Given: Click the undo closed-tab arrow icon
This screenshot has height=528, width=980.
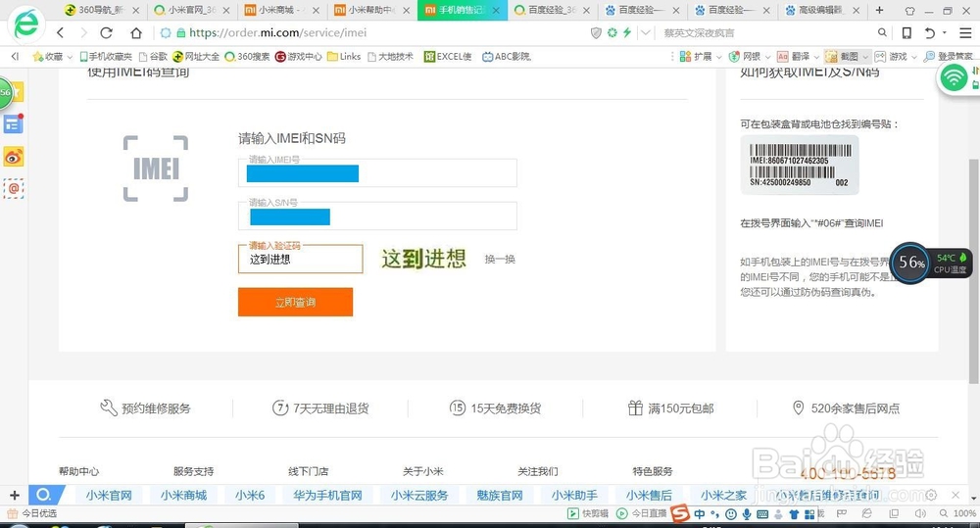Looking at the screenshot, I should tap(930, 32).
